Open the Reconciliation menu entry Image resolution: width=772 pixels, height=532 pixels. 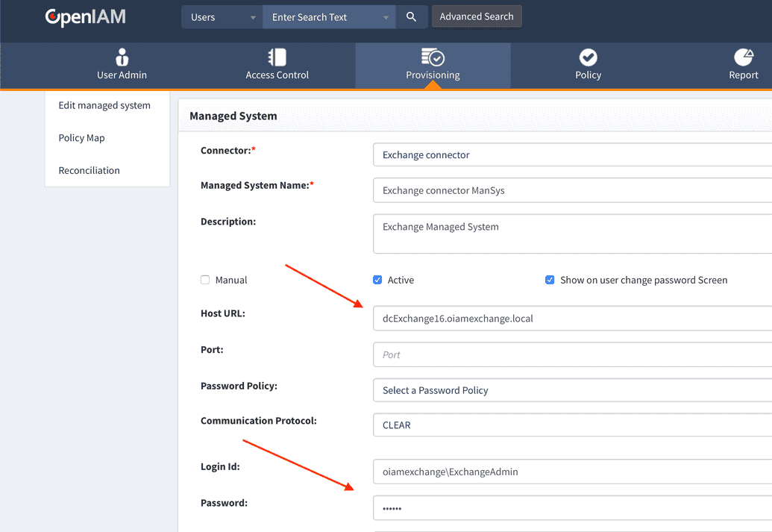pyautogui.click(x=89, y=170)
